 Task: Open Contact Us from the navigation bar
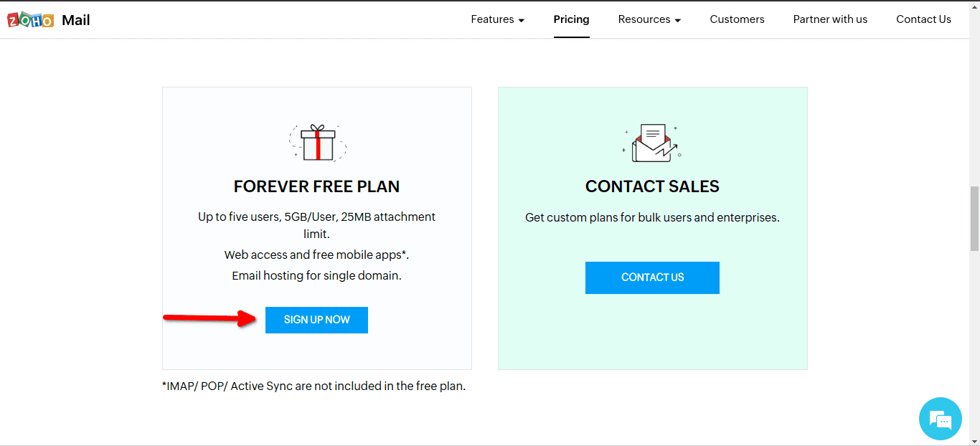(x=923, y=19)
